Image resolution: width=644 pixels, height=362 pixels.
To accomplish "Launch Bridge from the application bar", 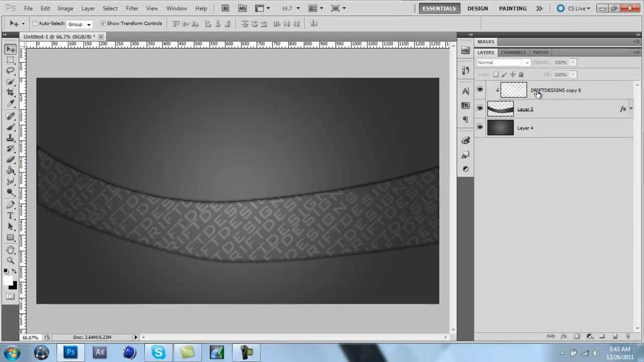I will [225, 8].
